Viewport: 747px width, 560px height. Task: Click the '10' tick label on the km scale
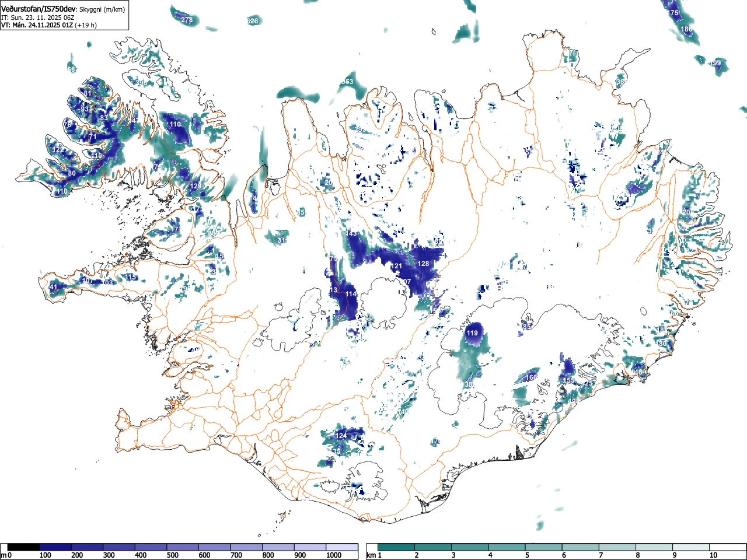point(713,555)
